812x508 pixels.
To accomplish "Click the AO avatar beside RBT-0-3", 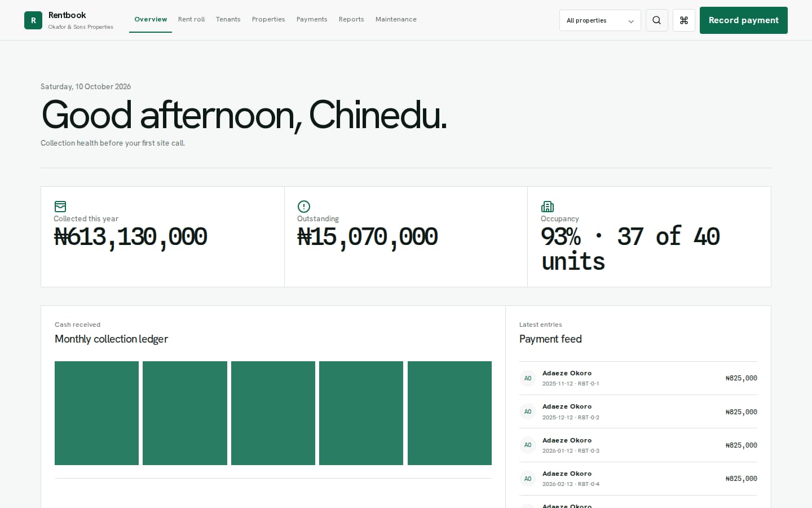I will 528,445.
